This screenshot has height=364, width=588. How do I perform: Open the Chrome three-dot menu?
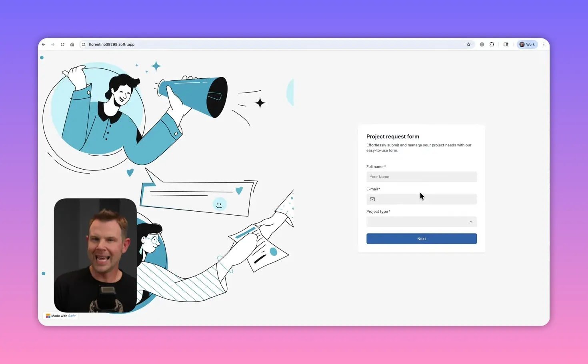(544, 44)
